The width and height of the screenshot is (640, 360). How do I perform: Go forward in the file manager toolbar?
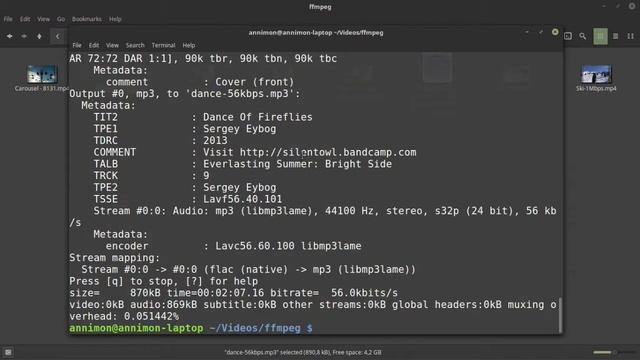point(24,36)
